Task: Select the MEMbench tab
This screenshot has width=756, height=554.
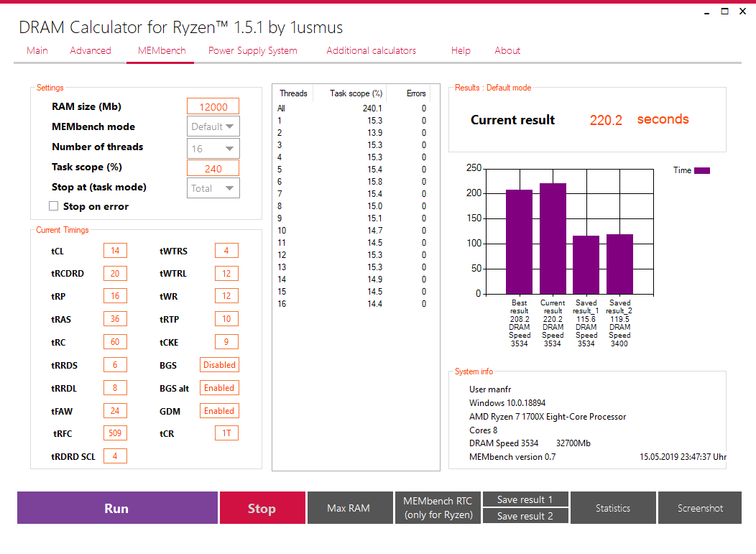Action: click(x=162, y=50)
